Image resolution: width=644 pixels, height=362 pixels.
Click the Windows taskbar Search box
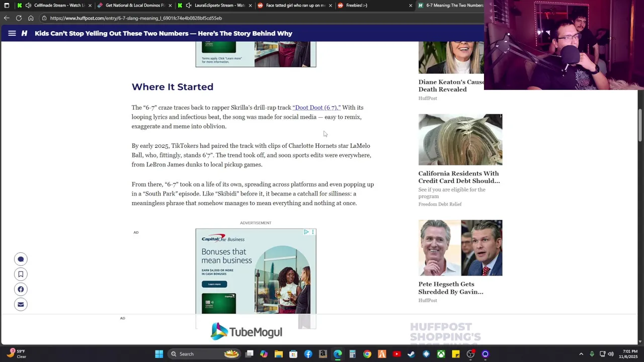(x=204, y=354)
